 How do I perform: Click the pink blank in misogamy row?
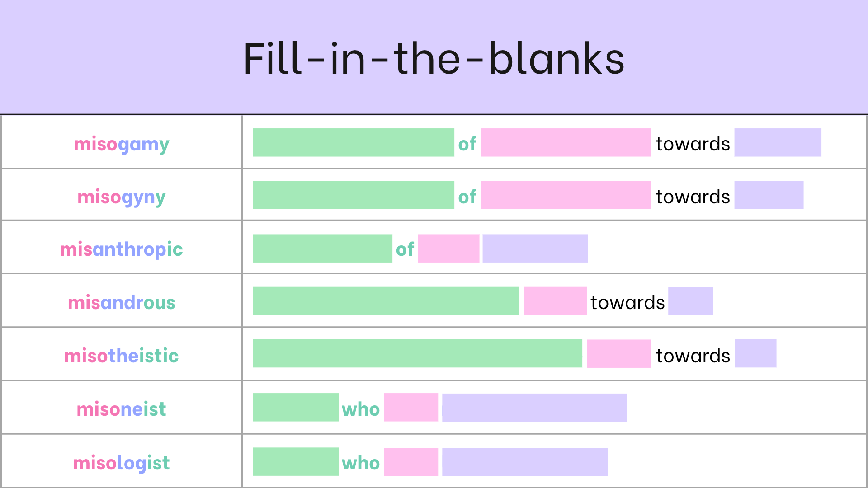pyautogui.click(x=566, y=142)
